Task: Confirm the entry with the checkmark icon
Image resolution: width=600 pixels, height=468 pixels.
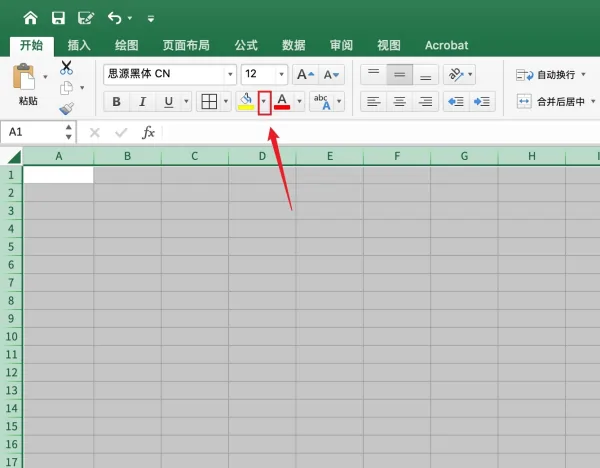Action: 121,133
